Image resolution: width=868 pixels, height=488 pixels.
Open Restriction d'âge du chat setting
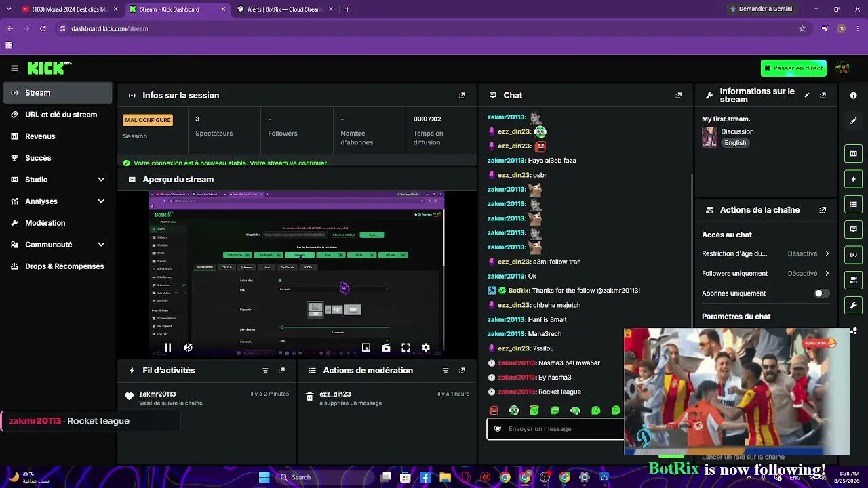(766, 253)
